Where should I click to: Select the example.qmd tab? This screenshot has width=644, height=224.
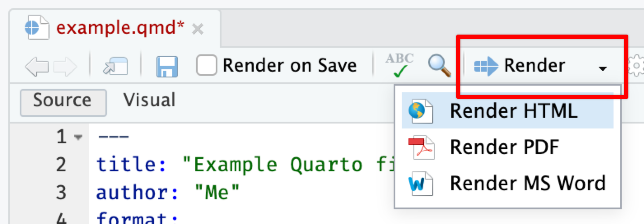coord(120,28)
